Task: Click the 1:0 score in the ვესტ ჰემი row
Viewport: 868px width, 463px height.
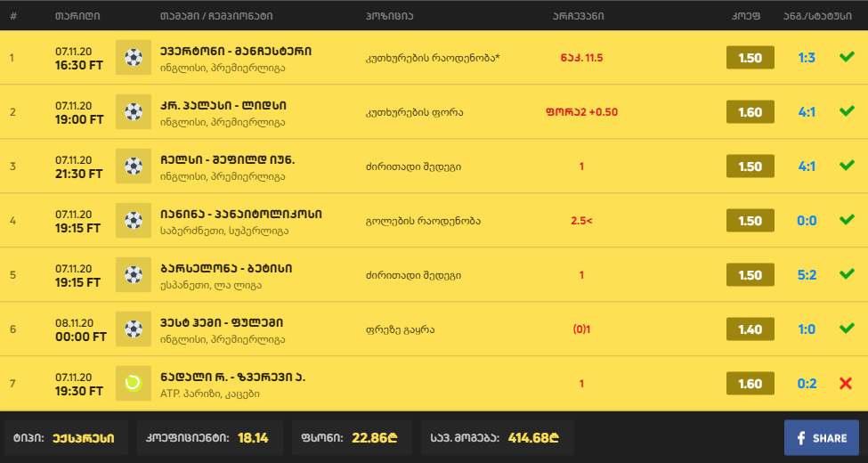Action: pyautogui.click(x=807, y=329)
